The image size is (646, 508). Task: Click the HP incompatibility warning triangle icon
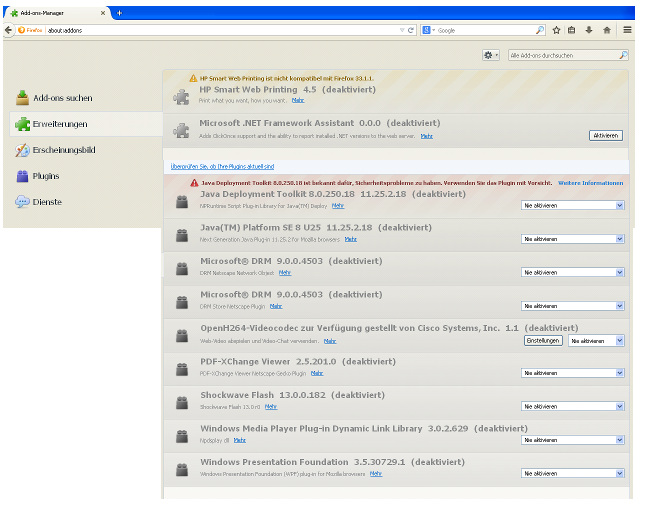[193, 78]
